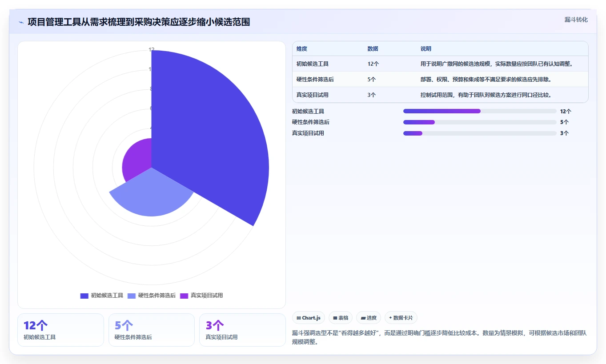The width and height of the screenshot is (606, 364).
Task: Click the 维度 column header
Action: click(302, 49)
